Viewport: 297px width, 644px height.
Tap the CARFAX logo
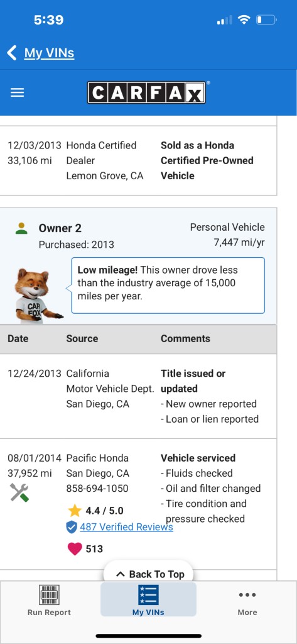click(147, 92)
